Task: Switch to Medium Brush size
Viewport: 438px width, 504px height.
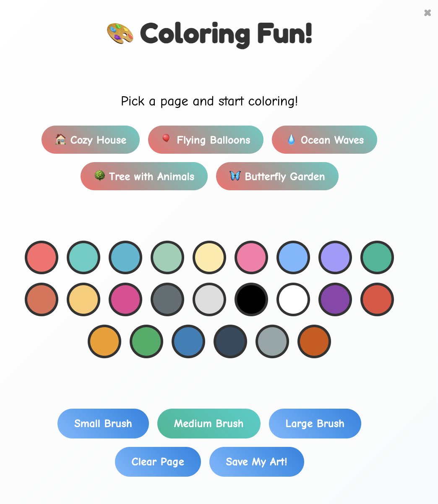Action: 209,423
